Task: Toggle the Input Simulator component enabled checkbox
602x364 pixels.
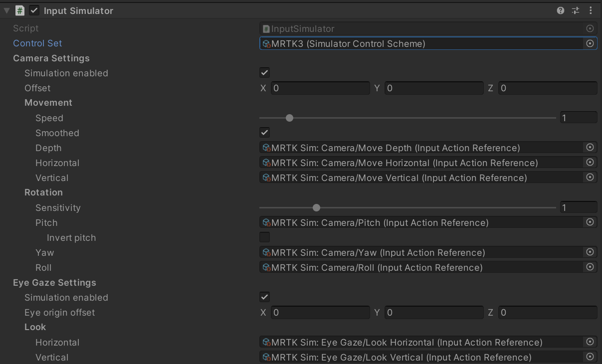Action: tap(34, 10)
